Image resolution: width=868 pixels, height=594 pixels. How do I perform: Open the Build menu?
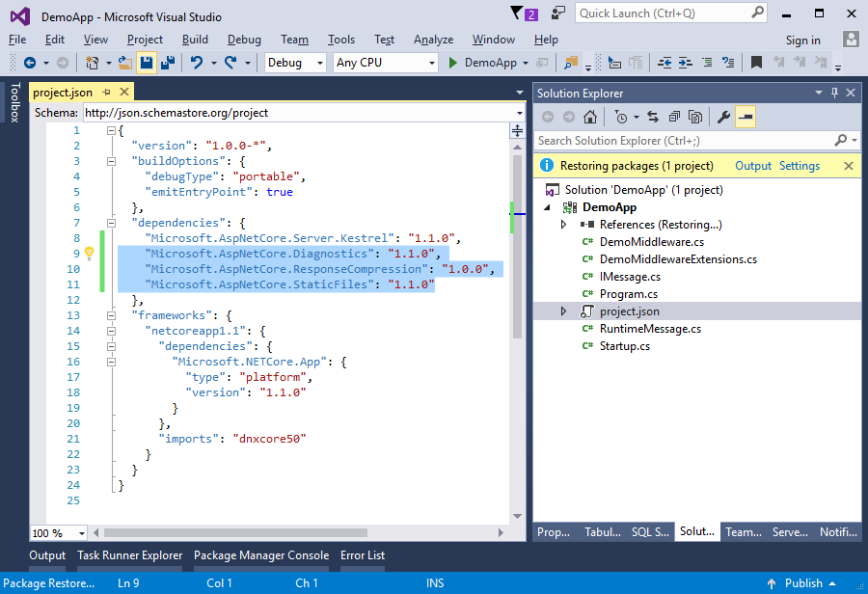(x=195, y=40)
